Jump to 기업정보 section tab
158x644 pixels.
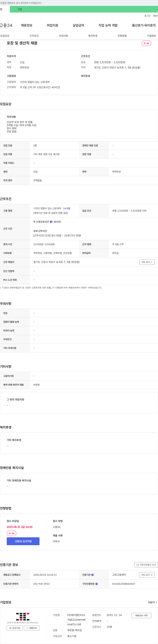click(x=152, y=36)
